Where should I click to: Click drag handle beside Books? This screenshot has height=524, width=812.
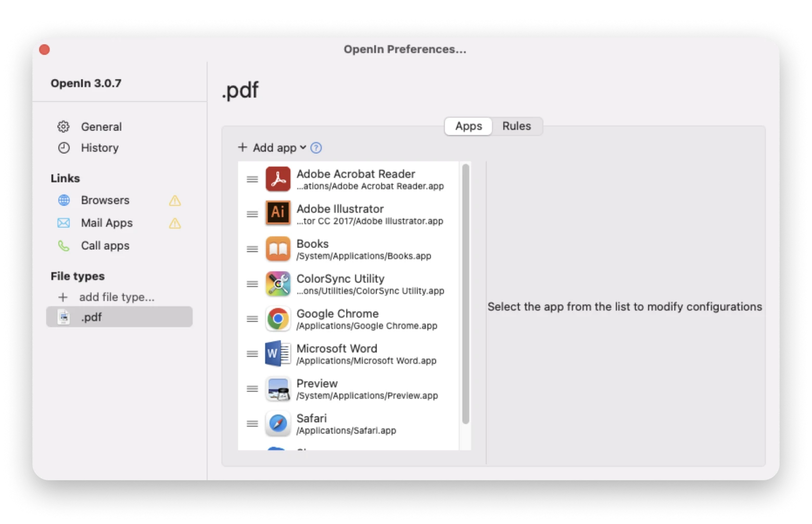click(x=252, y=249)
